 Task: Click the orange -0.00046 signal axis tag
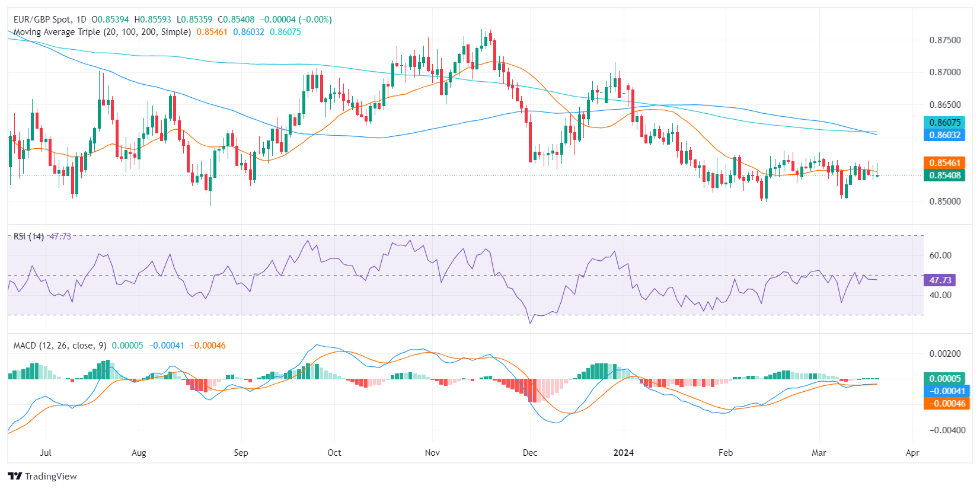944,403
